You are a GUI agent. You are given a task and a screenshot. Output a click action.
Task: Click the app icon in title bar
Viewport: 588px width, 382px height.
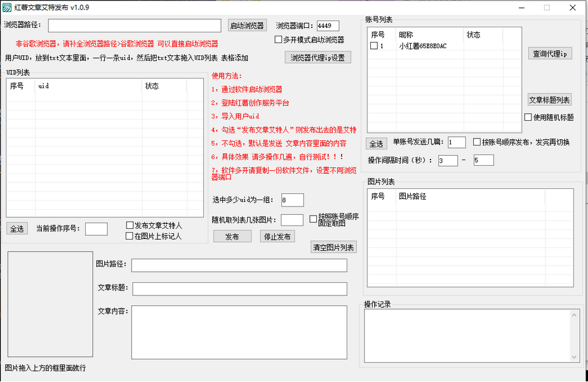click(7, 8)
